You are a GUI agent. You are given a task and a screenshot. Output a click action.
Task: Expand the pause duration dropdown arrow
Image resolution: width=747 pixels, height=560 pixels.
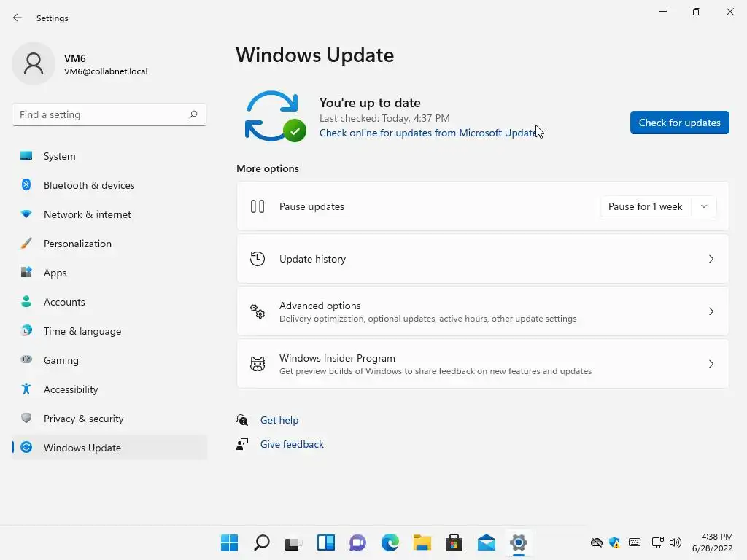tap(704, 206)
